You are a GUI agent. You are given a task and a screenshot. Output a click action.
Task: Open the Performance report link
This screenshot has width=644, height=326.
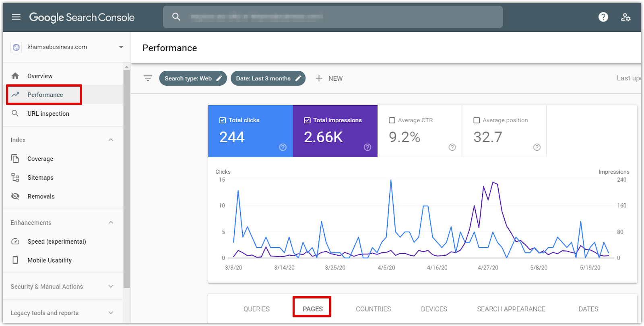[45, 95]
